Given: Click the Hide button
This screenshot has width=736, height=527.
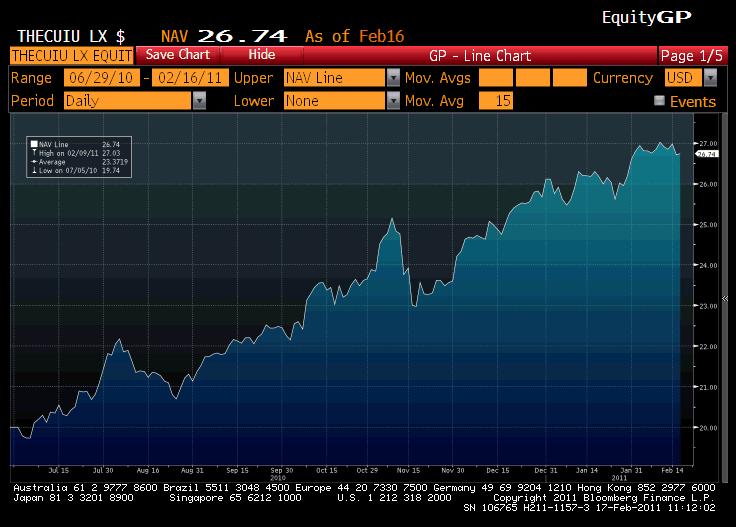Looking at the screenshot, I should point(261,55).
